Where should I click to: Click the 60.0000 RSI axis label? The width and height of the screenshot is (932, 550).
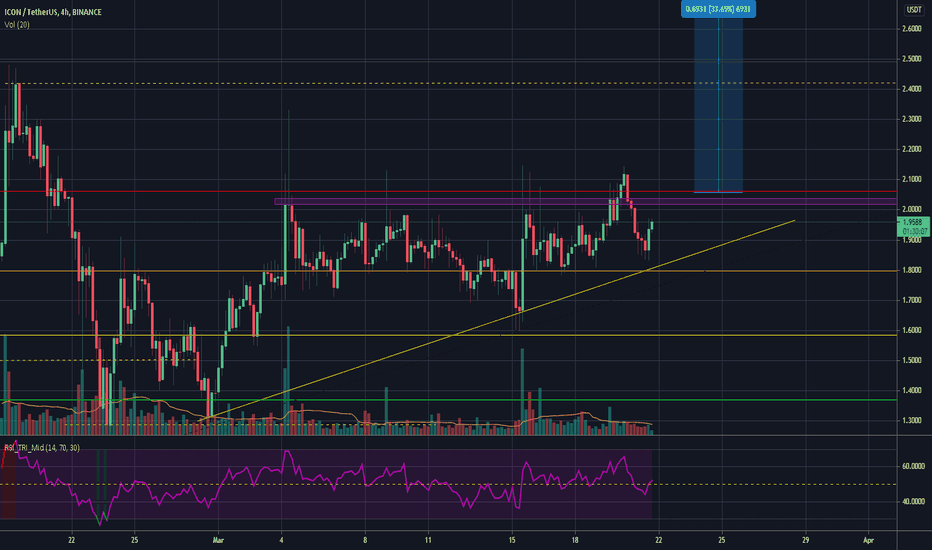[x=913, y=466]
